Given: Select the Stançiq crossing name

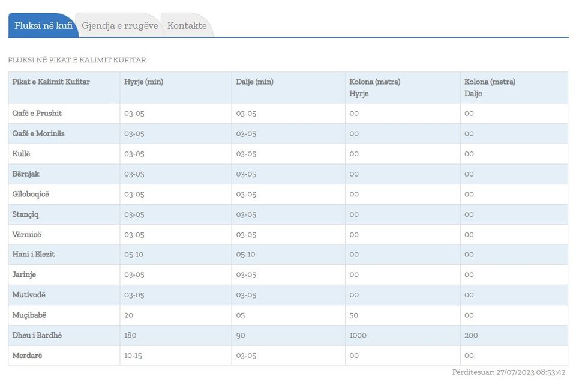Looking at the screenshot, I should point(25,214).
